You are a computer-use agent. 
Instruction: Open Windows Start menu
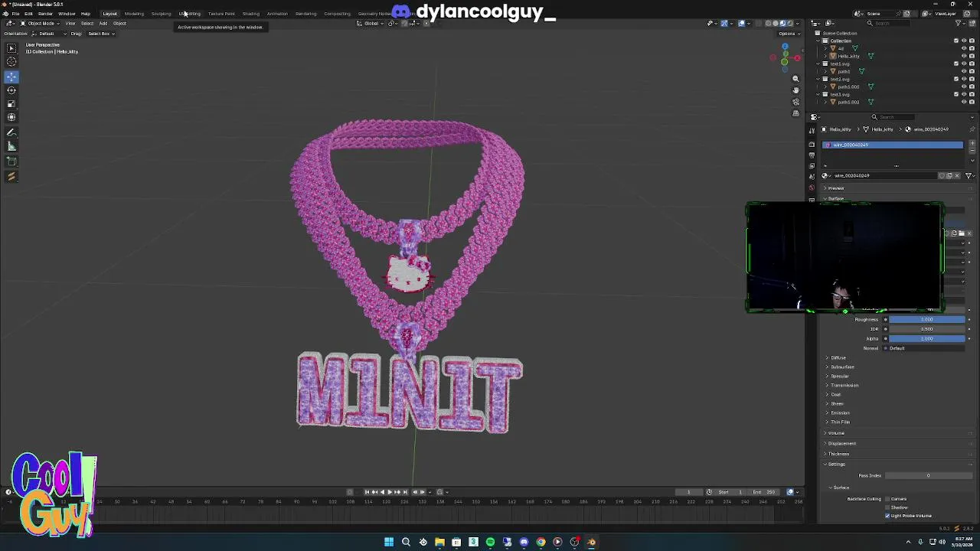(x=389, y=542)
